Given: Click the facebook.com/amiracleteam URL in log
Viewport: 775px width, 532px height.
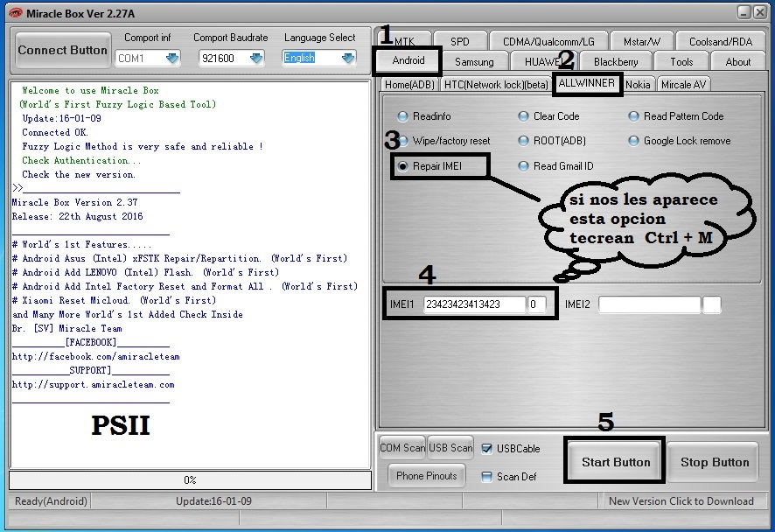Looking at the screenshot, I should coord(96,356).
